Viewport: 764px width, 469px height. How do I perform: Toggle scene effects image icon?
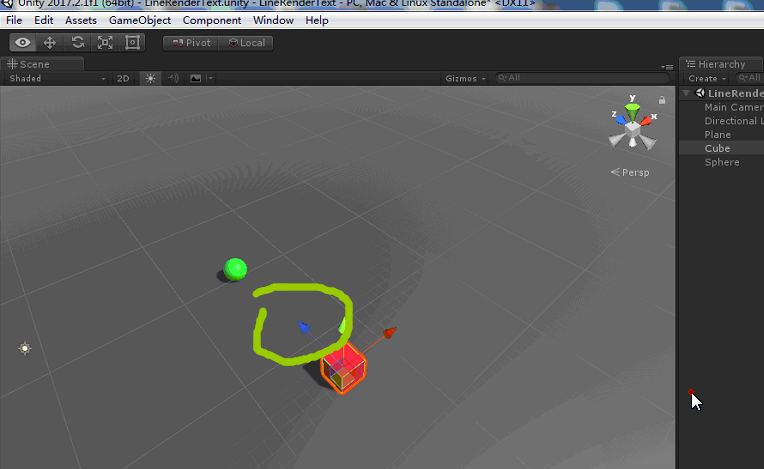coord(195,78)
